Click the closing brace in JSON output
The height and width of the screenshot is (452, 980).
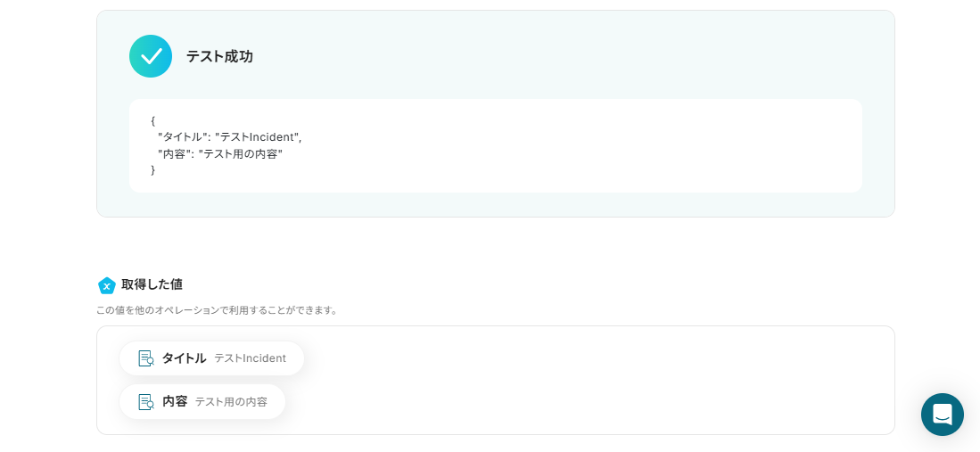coord(153,170)
